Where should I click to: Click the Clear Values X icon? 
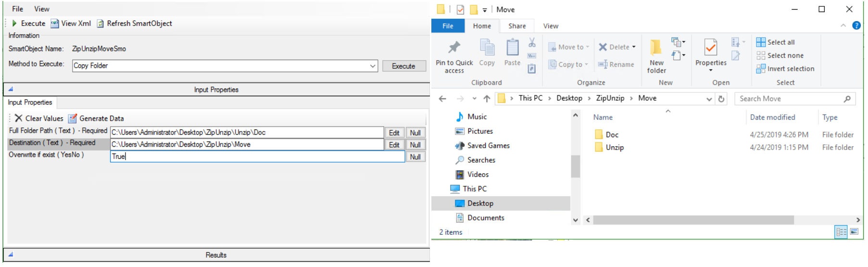18,118
